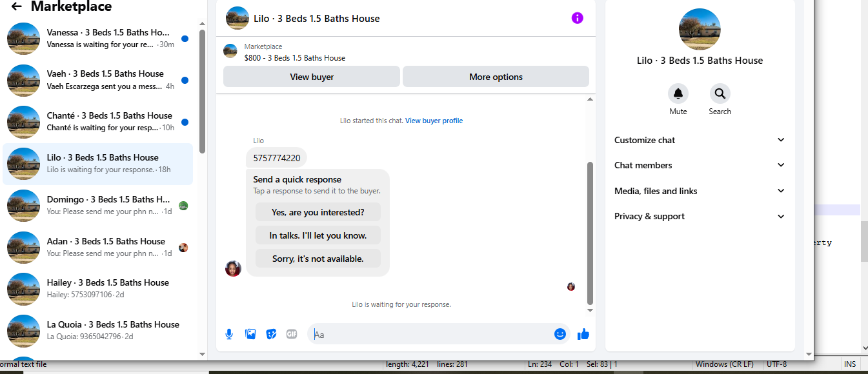
Task: Mute the Lilo chat notifications
Action: (678, 93)
